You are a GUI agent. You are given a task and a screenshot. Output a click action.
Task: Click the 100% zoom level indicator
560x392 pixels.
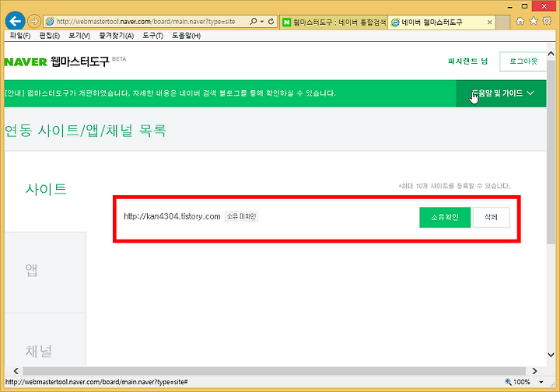click(x=517, y=382)
